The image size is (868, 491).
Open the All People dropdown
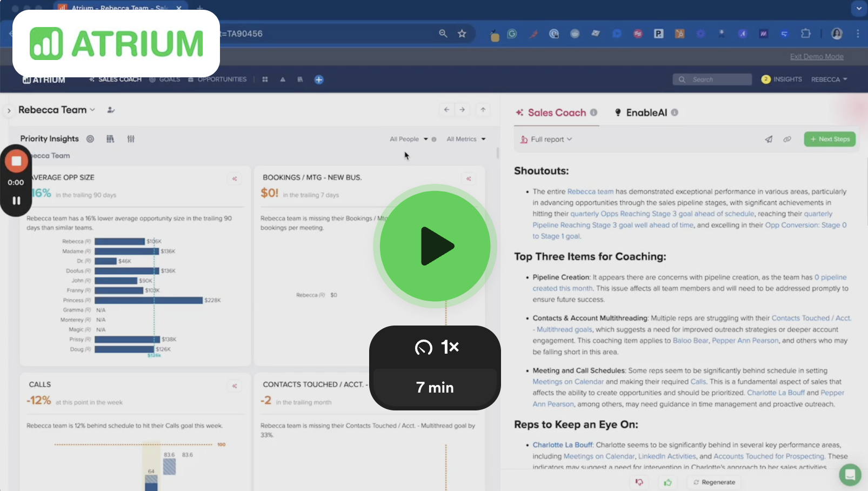[x=409, y=139]
